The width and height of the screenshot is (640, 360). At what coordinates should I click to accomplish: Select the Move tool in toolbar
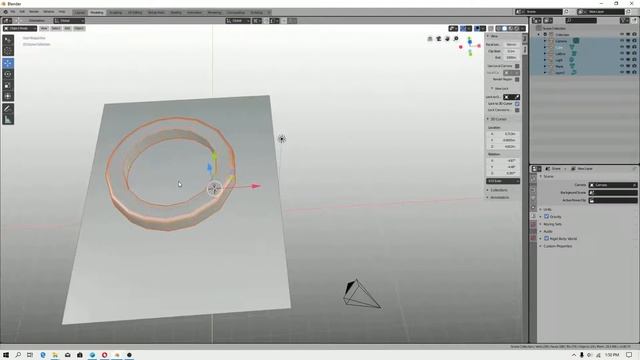(x=8, y=63)
